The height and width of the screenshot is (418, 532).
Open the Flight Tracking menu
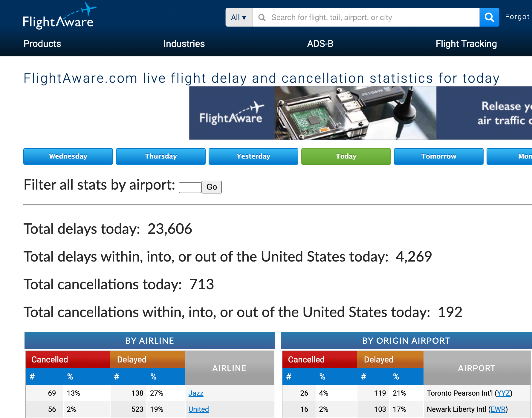466,44
